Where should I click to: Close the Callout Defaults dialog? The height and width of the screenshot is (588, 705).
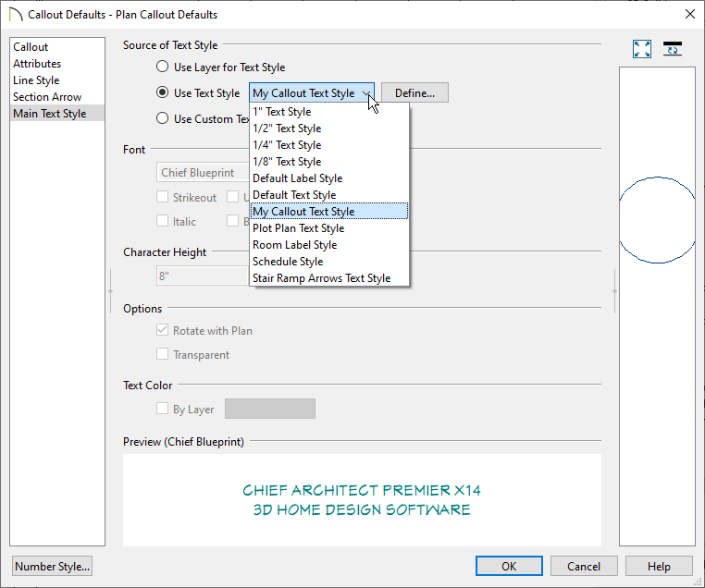(x=689, y=15)
